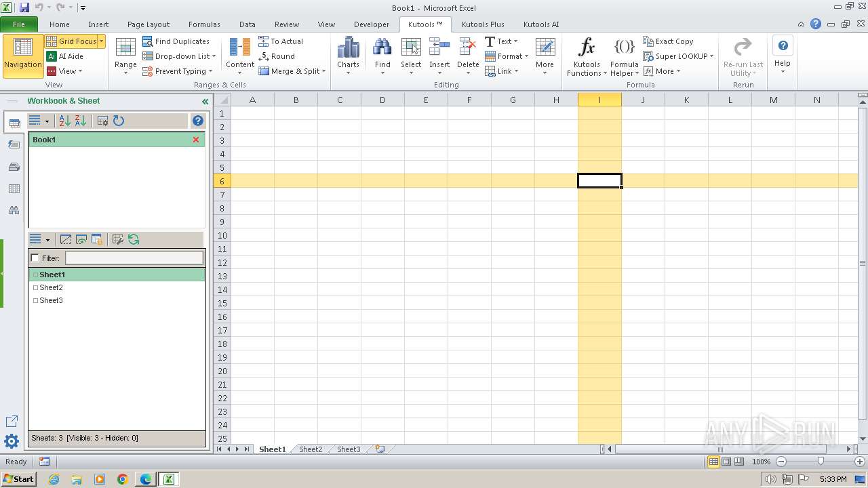Click Find Duplicates
868x488 pixels.
pyautogui.click(x=176, y=41)
